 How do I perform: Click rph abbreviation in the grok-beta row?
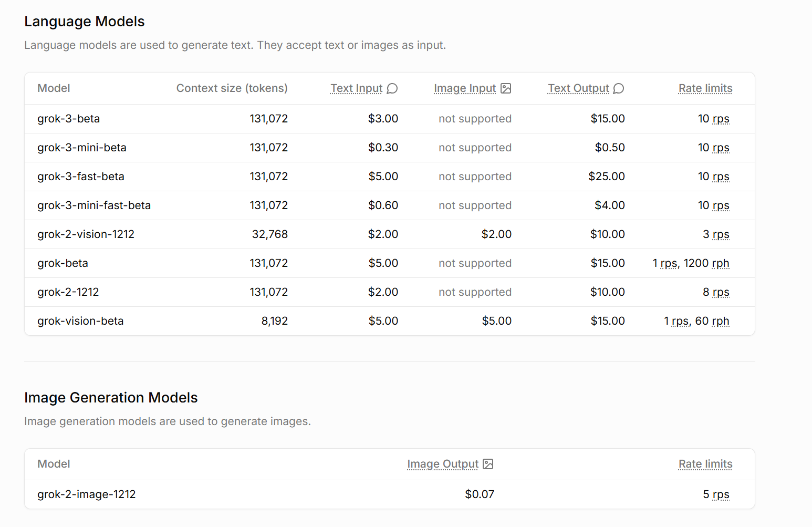click(721, 263)
